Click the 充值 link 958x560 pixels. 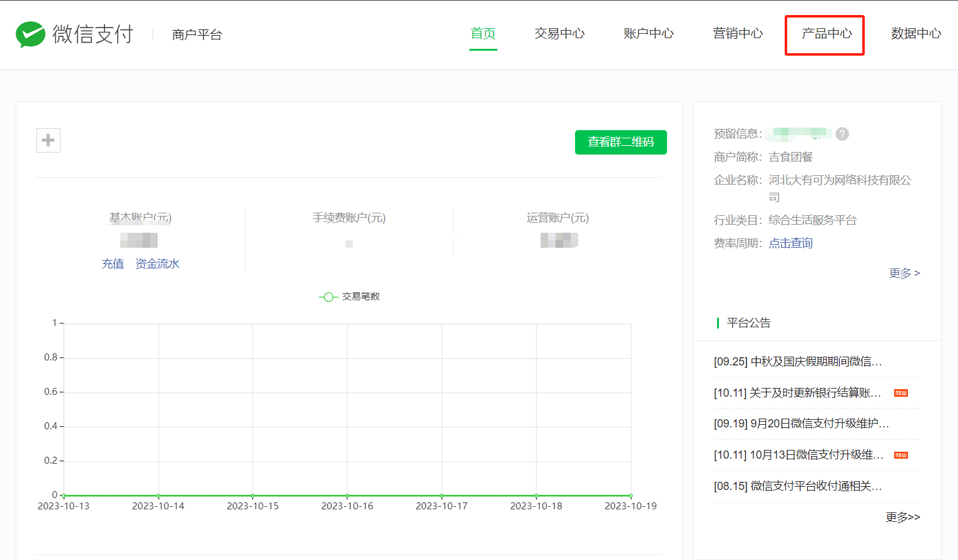[x=113, y=264]
